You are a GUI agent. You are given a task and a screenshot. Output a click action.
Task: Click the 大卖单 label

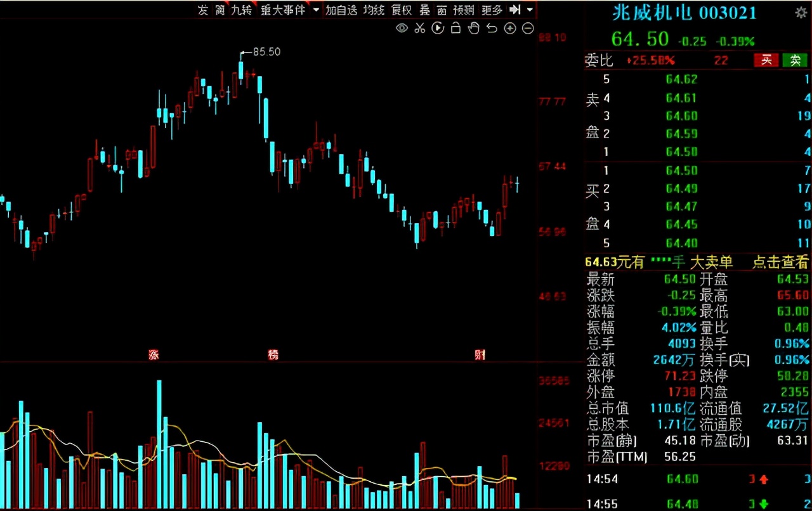711,262
